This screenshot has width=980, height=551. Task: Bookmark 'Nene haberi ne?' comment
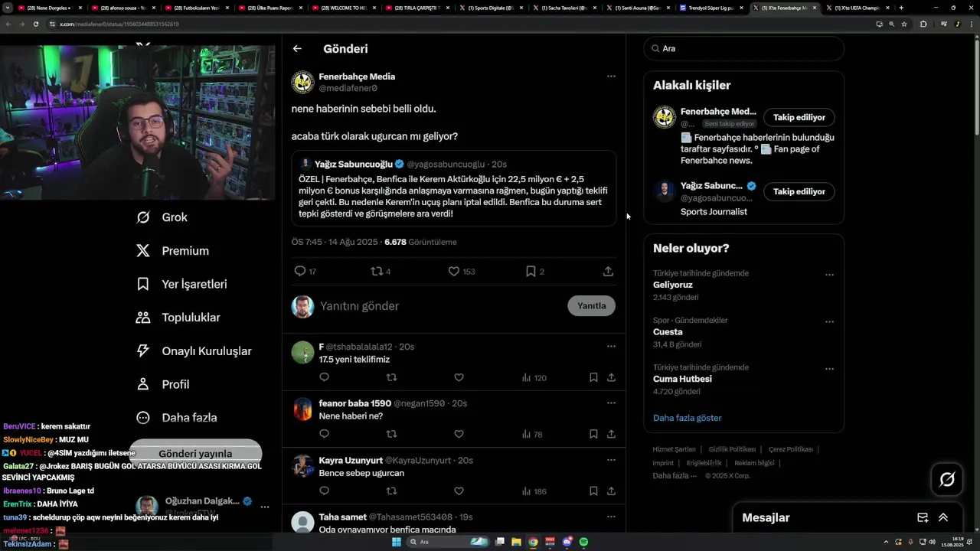click(x=593, y=434)
